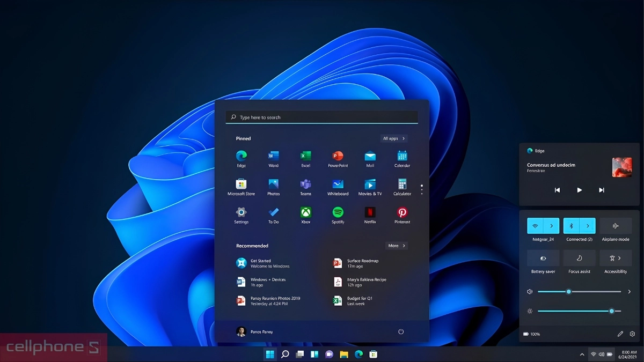Open Excel from the pinned apps
Viewport: 644px width, 362px height.
coord(305,159)
